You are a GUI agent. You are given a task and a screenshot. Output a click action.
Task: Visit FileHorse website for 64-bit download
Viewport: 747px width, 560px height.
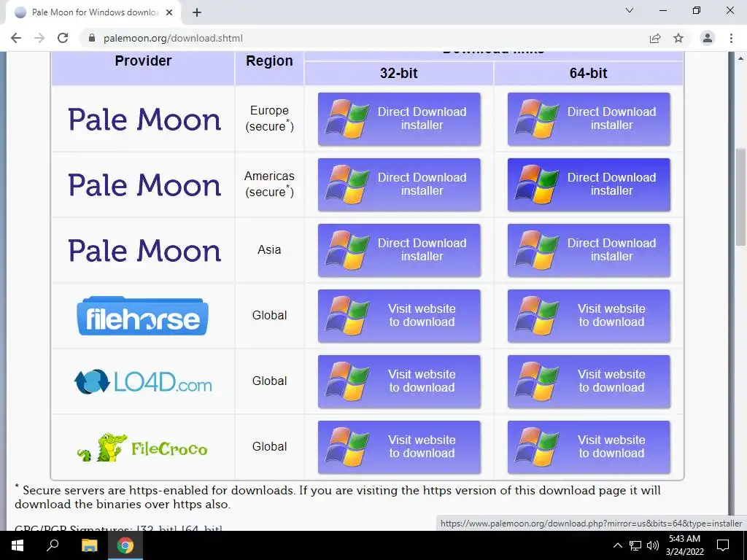[589, 316]
